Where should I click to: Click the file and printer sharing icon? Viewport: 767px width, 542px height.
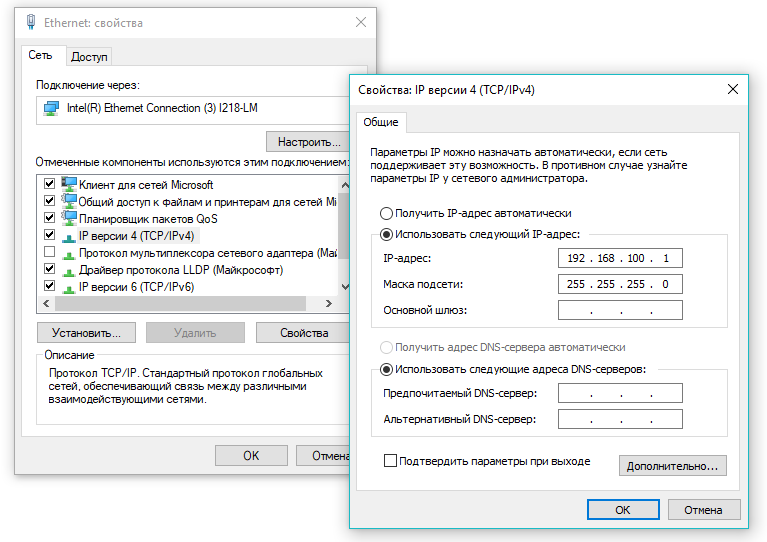coord(69,201)
